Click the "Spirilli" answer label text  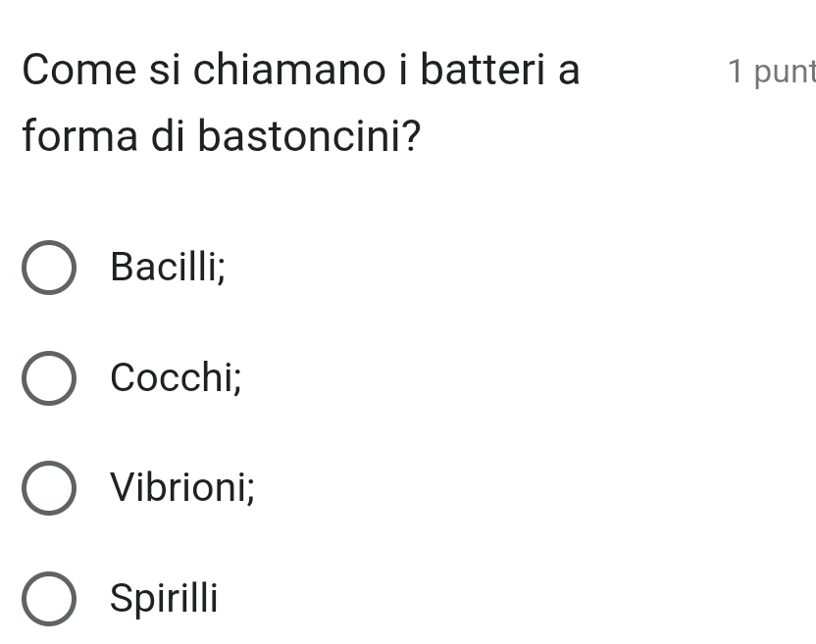(x=165, y=598)
